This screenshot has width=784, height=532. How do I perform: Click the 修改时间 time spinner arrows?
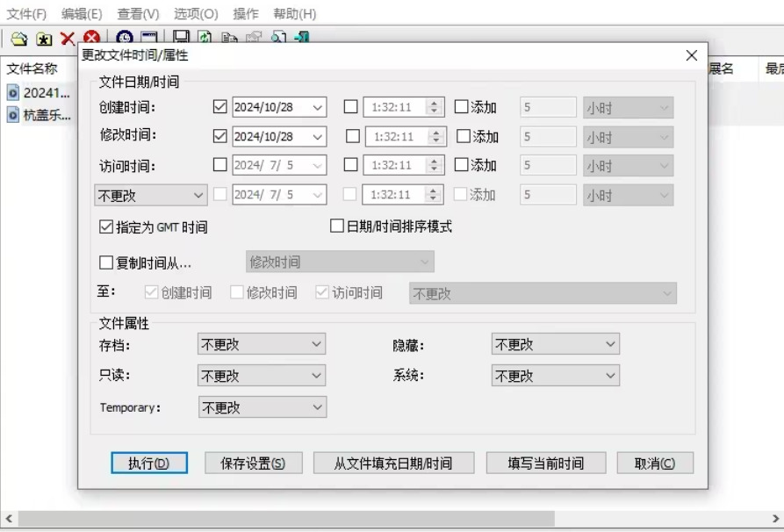436,136
